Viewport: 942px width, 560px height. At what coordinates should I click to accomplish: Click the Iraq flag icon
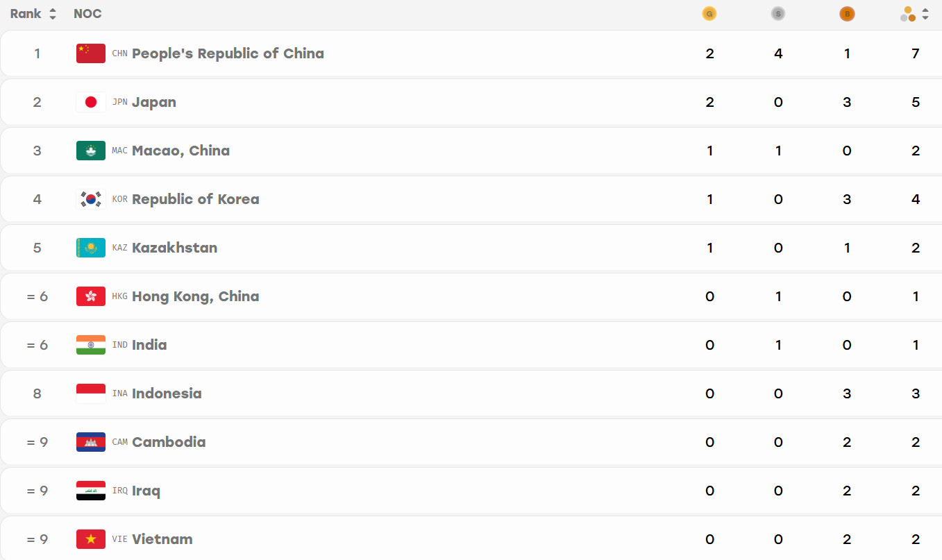click(91, 491)
